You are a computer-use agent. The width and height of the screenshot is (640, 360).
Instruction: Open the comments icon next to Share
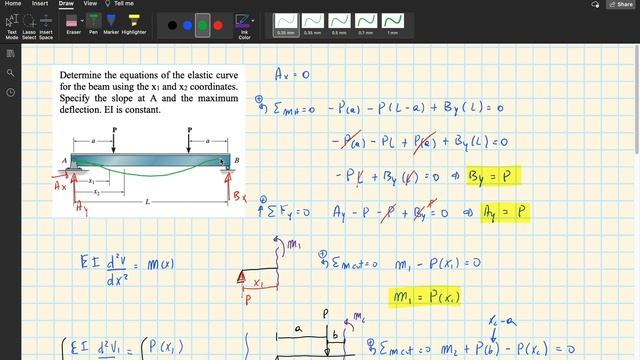[595, 4]
